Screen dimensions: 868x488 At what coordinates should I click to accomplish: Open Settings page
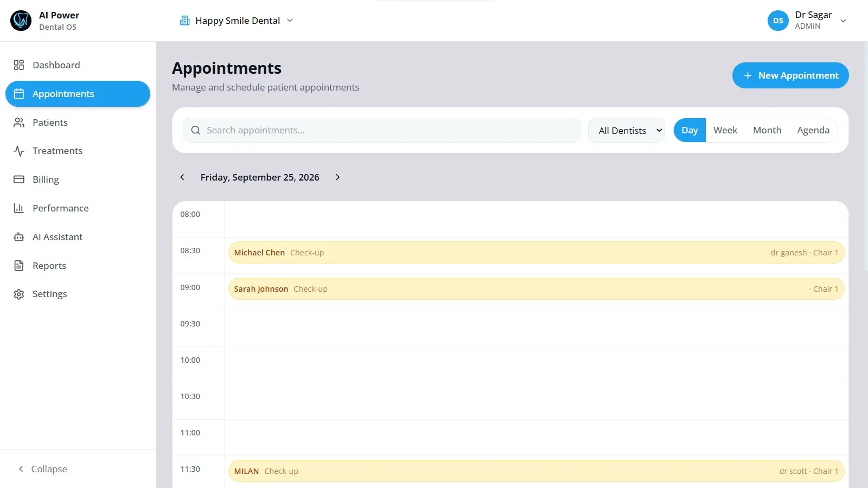click(78, 294)
